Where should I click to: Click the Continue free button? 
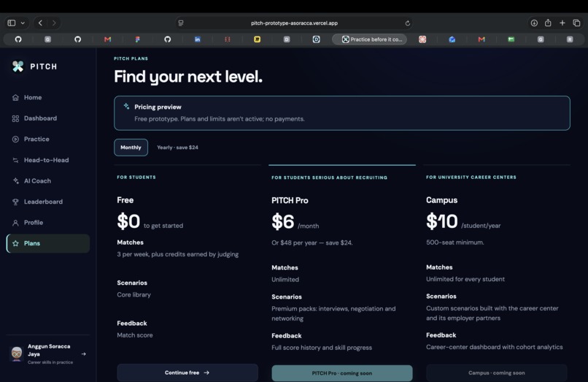click(187, 373)
